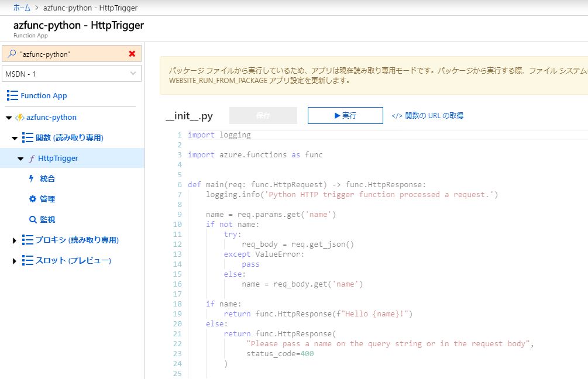Click the 保存 save button
The height and width of the screenshot is (379, 588).
click(x=263, y=116)
